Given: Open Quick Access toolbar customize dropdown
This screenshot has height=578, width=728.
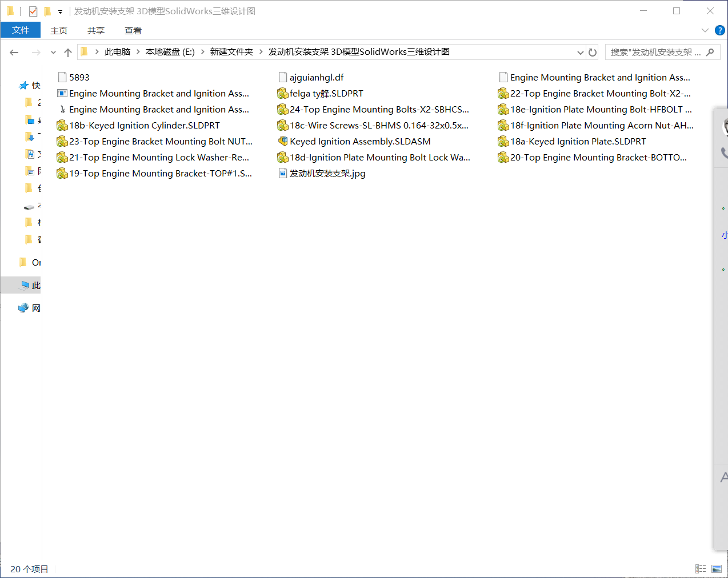Looking at the screenshot, I should pyautogui.click(x=60, y=11).
